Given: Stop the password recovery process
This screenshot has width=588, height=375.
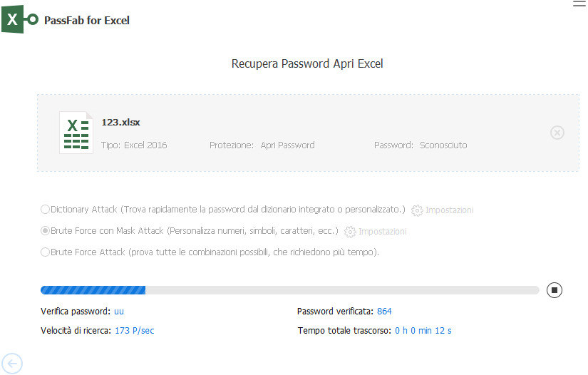Looking at the screenshot, I should [x=555, y=289].
